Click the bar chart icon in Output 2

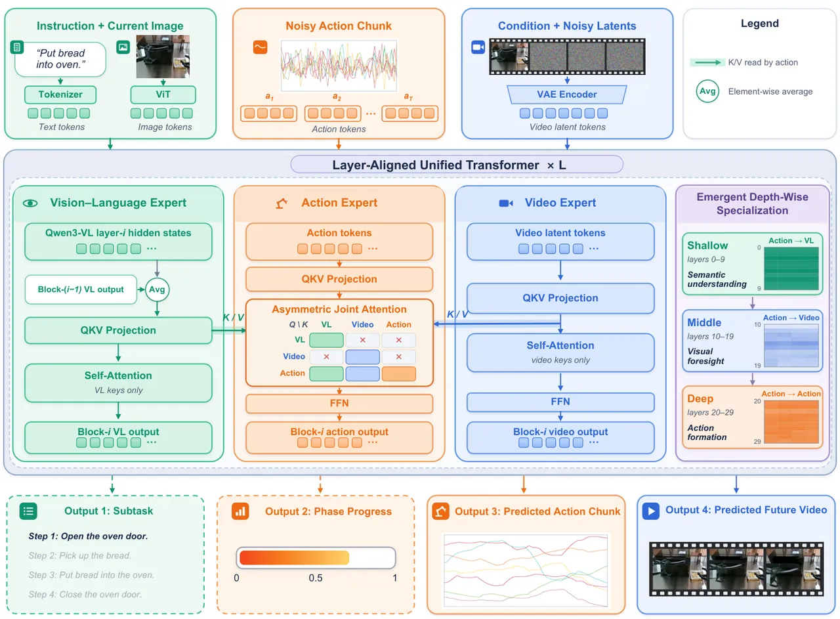pos(240,511)
